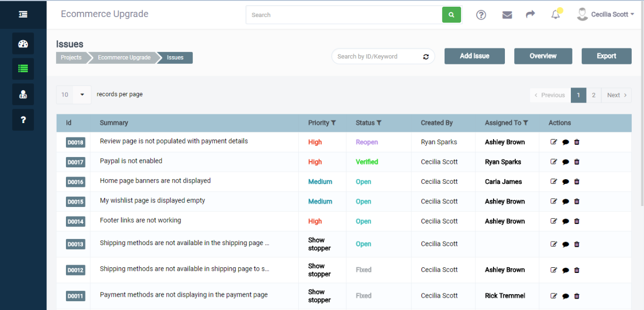Open the Assigned To column filter
644x310 pixels.
(526, 123)
